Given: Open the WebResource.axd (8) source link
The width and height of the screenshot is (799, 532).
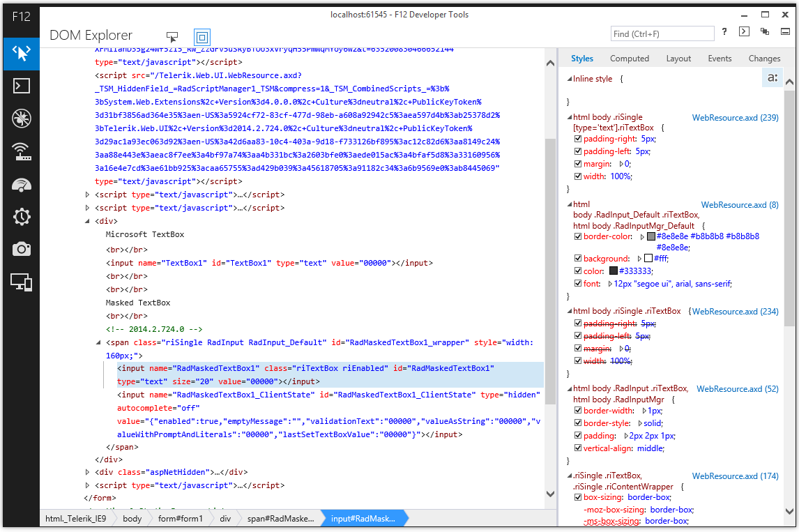Looking at the screenshot, I should [739, 205].
